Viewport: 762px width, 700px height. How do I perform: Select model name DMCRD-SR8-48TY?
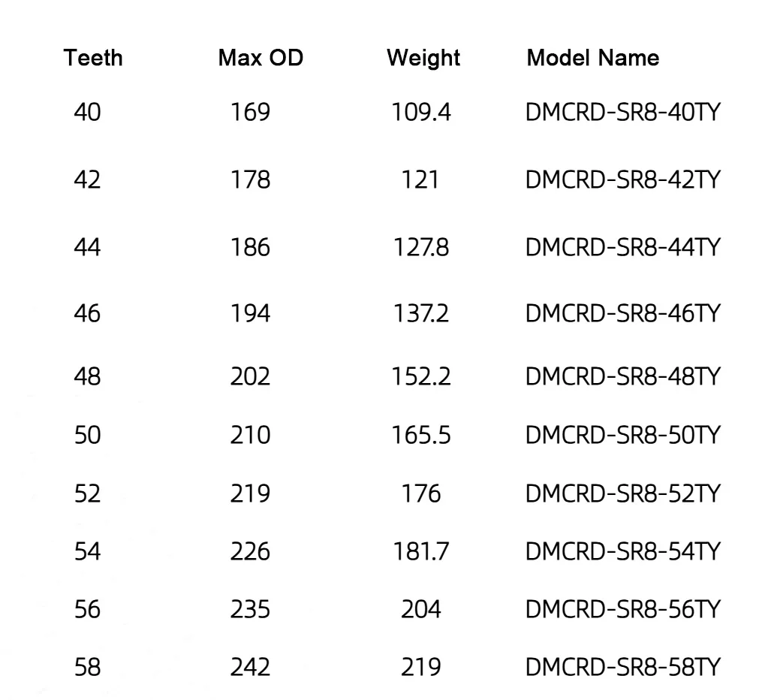point(622,377)
